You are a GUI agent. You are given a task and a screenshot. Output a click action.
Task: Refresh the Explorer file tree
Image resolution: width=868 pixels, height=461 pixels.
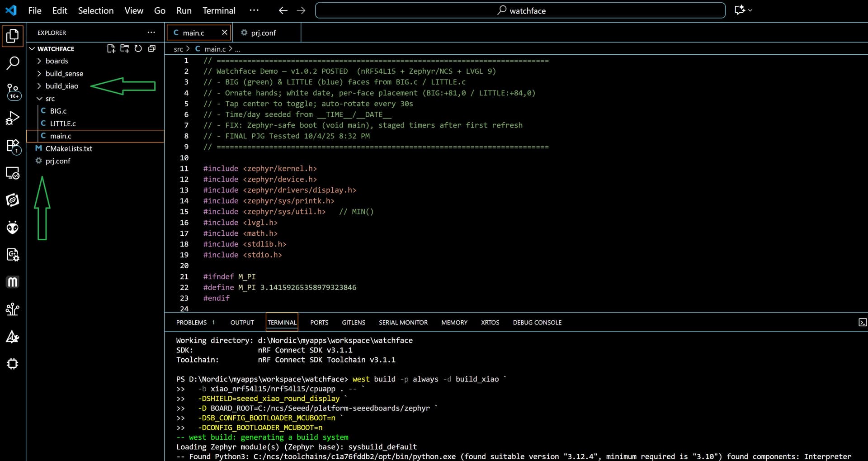pos(138,48)
